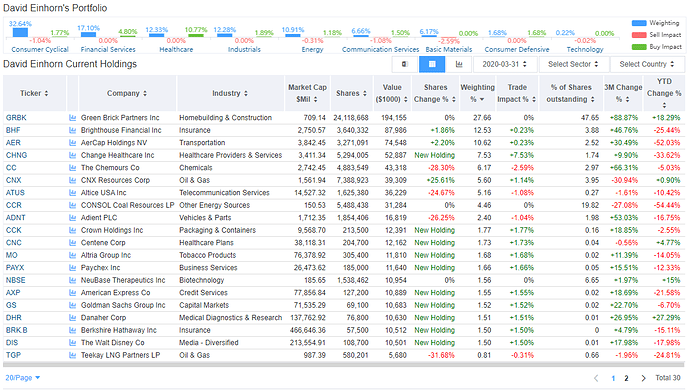Open the Select Country dropdown
Image resolution: width=690 pixels, height=391 pixels.
(x=647, y=64)
